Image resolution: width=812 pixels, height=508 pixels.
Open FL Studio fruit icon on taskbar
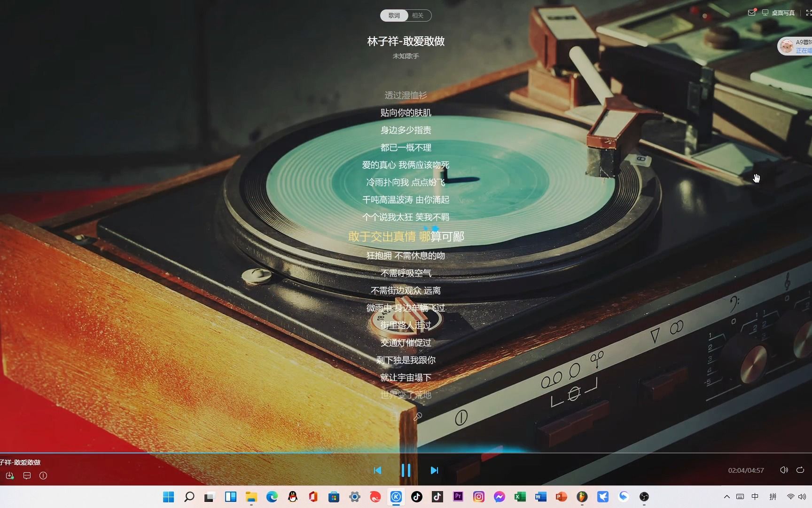click(x=582, y=497)
